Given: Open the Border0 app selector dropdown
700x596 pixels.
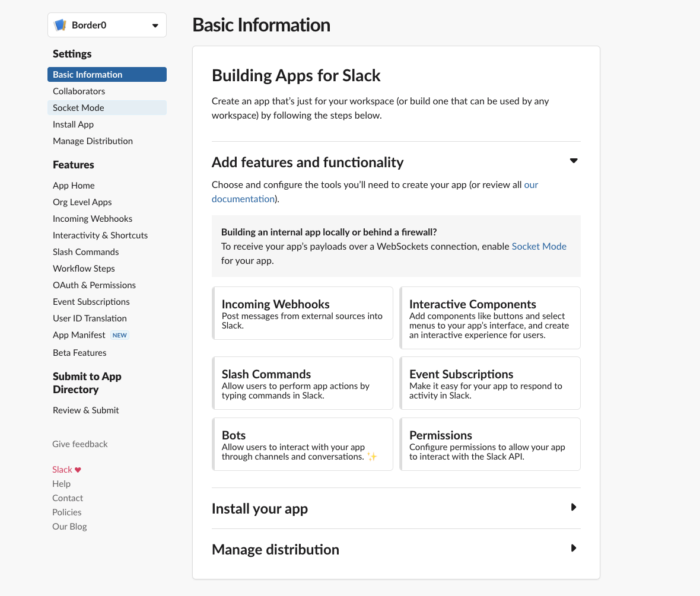Looking at the screenshot, I should (107, 25).
